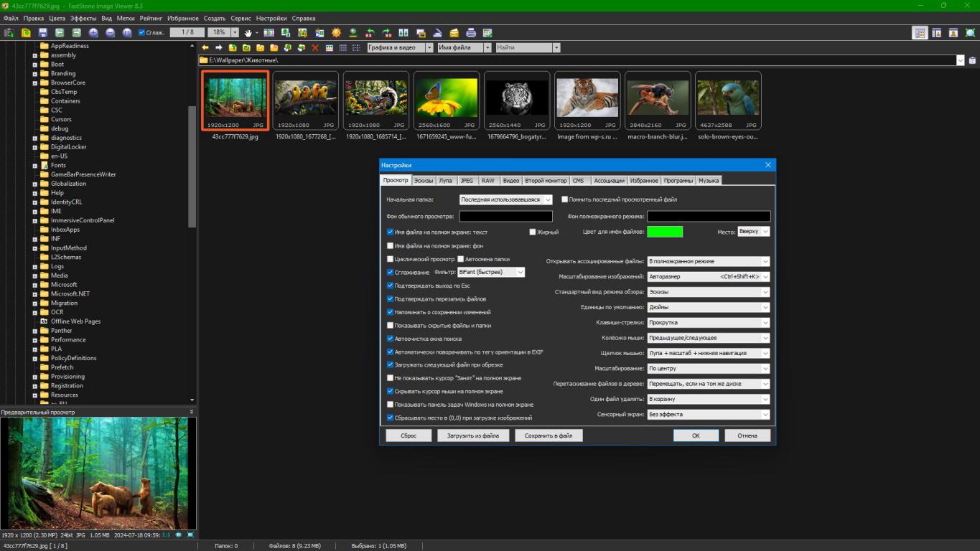Open the Эффекты menu

(83, 18)
